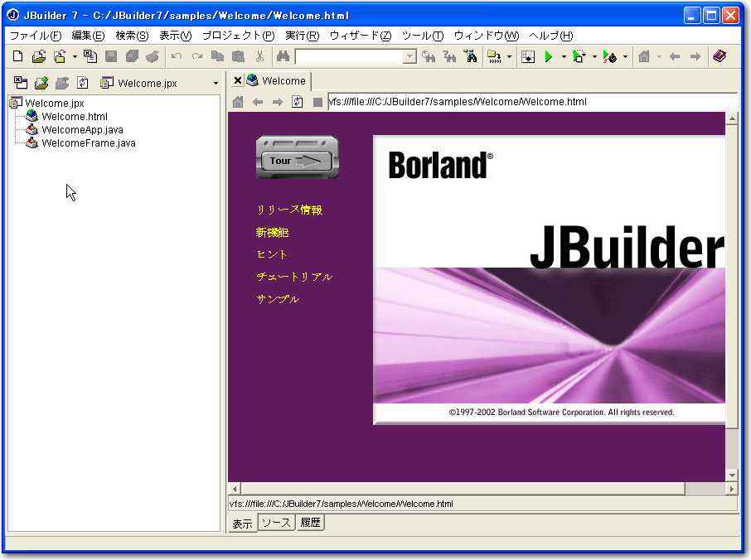Expand the dropdown arrow beside the Run button

(564, 57)
